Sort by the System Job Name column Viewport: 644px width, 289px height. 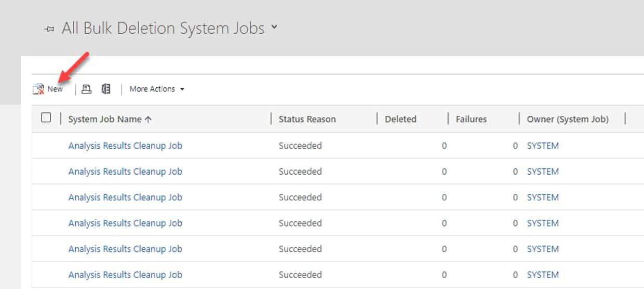tap(110, 119)
